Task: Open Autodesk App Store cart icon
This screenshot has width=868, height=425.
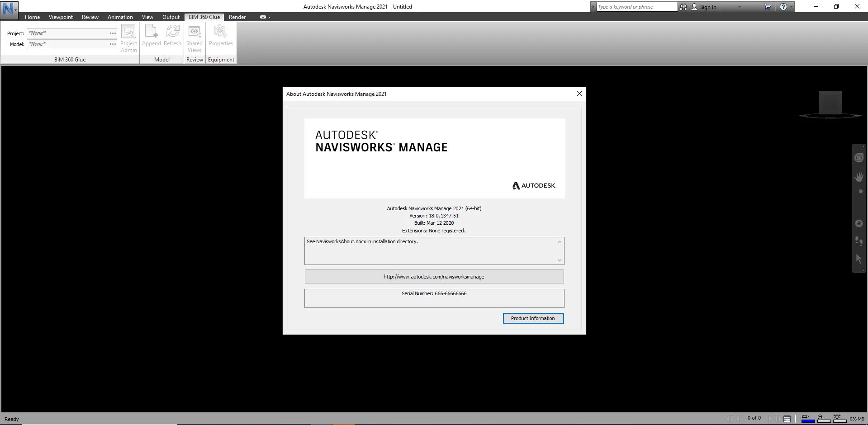Action: click(x=768, y=7)
